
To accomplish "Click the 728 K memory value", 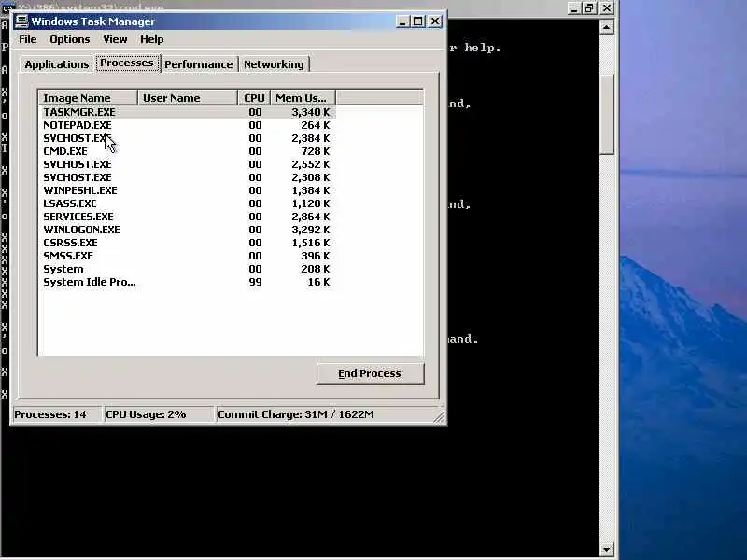I will click(315, 151).
